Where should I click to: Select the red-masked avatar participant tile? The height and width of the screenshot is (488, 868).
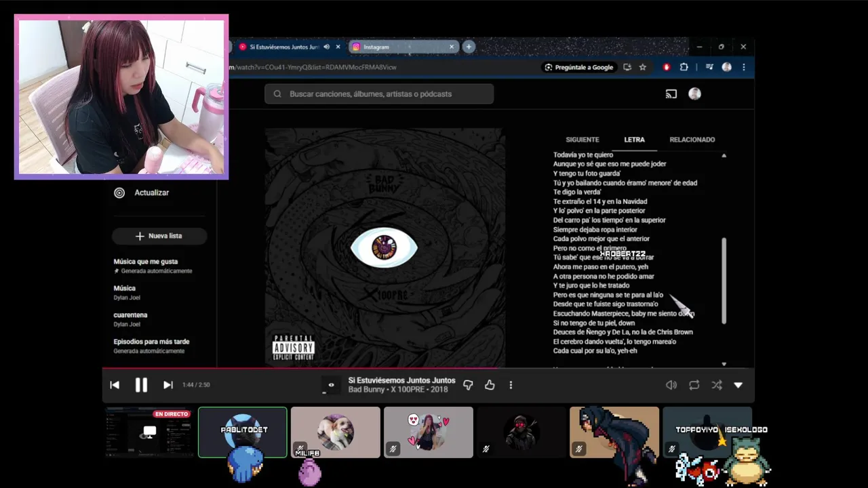tap(521, 432)
